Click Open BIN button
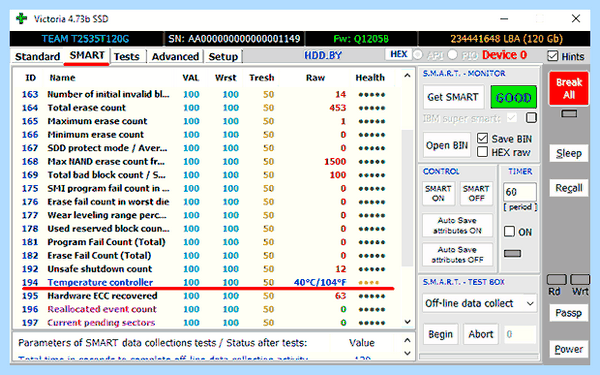This screenshot has width=600, height=375. (x=447, y=145)
